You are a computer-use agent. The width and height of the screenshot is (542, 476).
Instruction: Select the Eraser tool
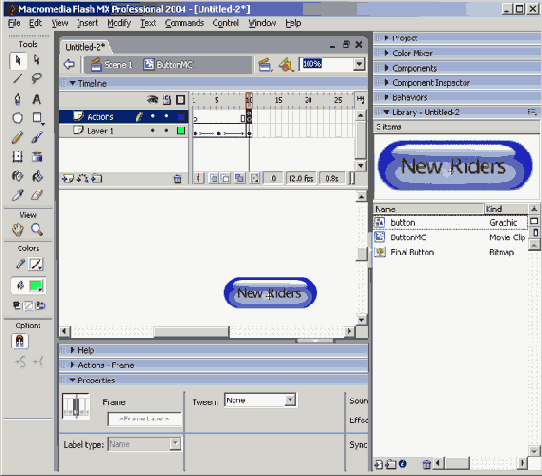coord(37,195)
